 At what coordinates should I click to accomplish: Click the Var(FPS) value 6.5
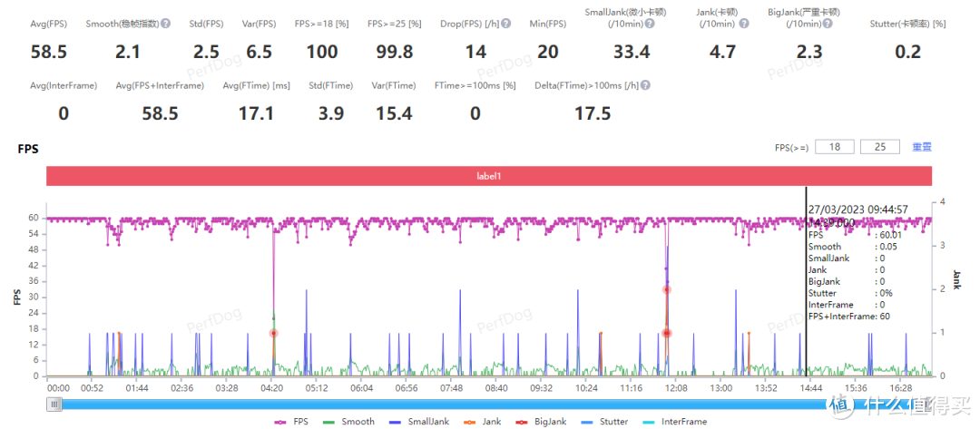pyautogui.click(x=259, y=52)
